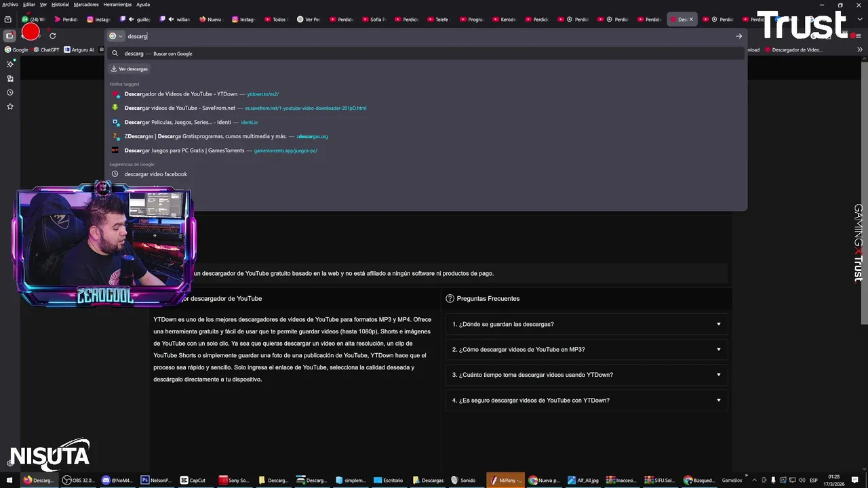Screen dimensions: 868x488
Task: Open the Ayuda menu
Action: click(x=143, y=4)
